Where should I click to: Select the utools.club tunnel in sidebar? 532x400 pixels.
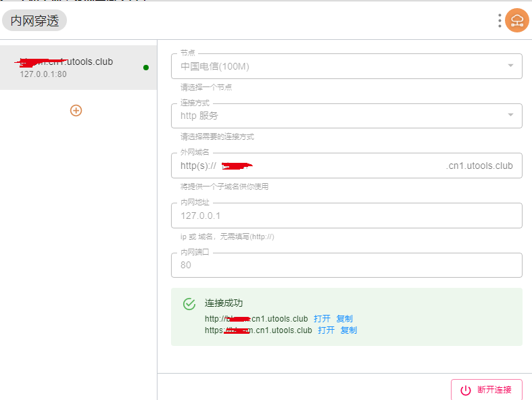(x=78, y=68)
